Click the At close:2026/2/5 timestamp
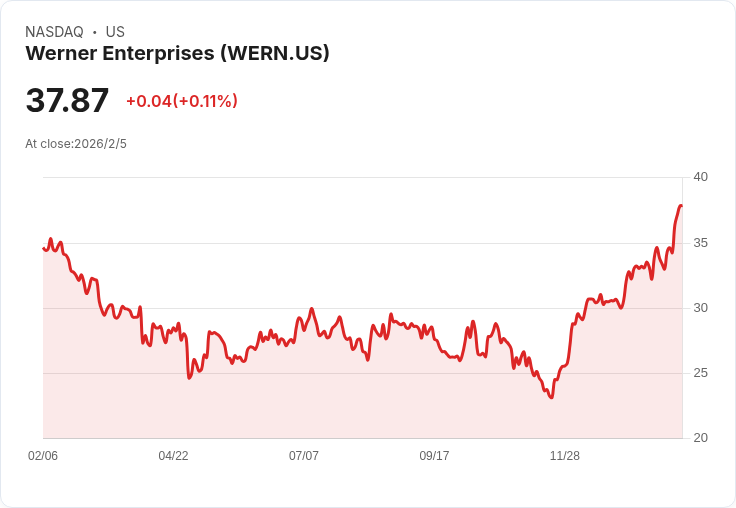The width and height of the screenshot is (736, 508). 76,144
